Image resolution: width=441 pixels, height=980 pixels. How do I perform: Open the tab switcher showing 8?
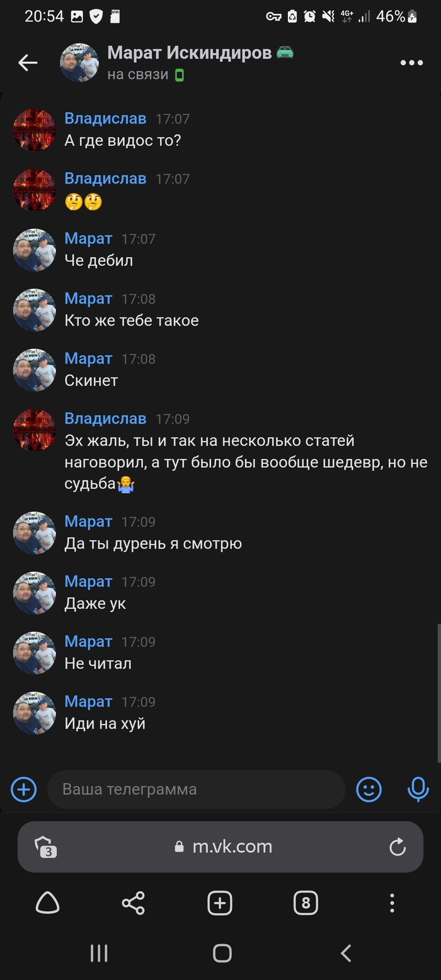(306, 903)
